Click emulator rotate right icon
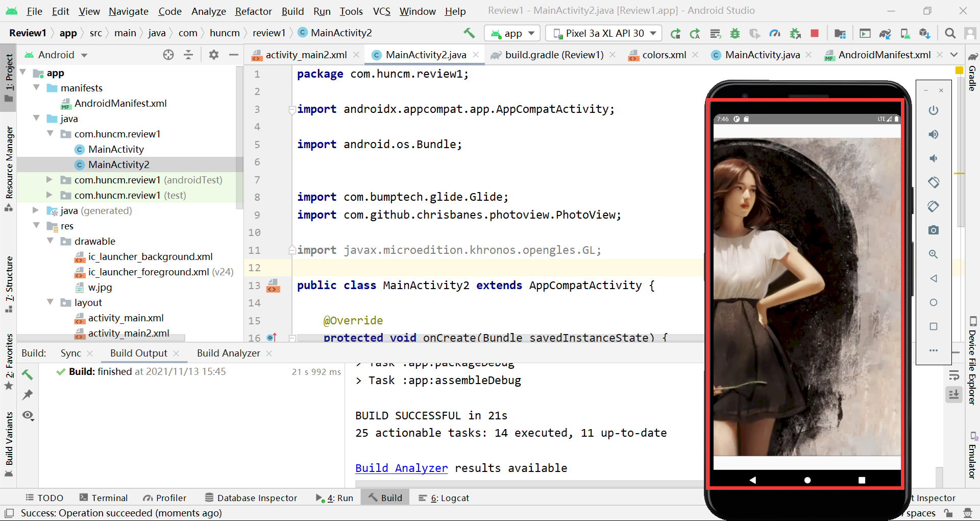Image resolution: width=980 pixels, height=521 pixels. point(934,206)
